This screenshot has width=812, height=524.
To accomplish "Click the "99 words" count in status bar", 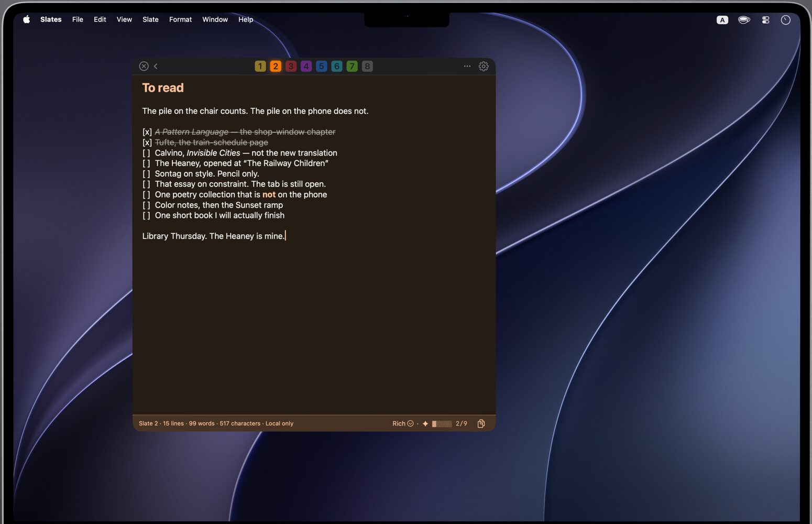I will click(202, 423).
